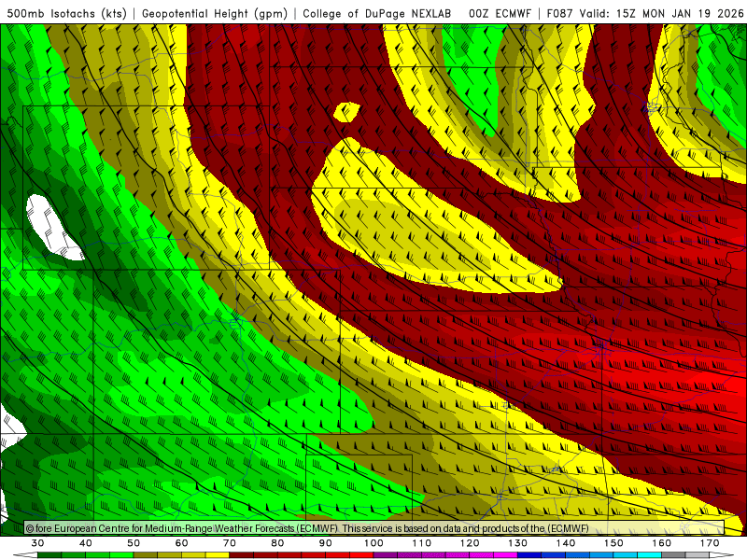Click the small isolated yellow patch on the map
Image resolution: width=747 pixels, height=560 pixels.
pos(347,112)
